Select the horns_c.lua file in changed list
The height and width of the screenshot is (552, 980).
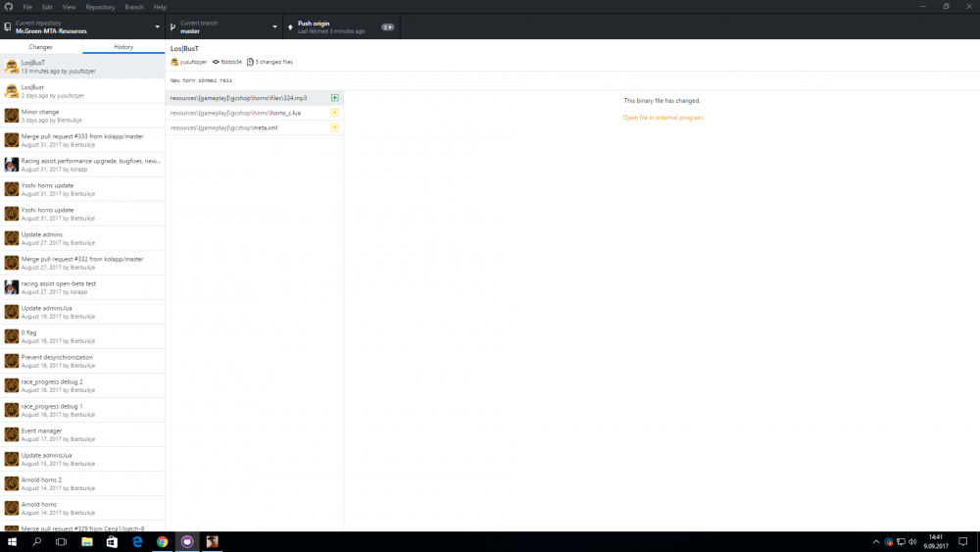click(248, 113)
